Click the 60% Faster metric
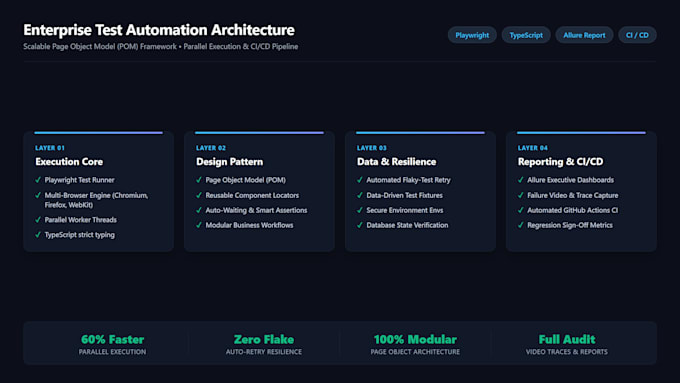Screen dimensions: 680x383 tap(112, 339)
